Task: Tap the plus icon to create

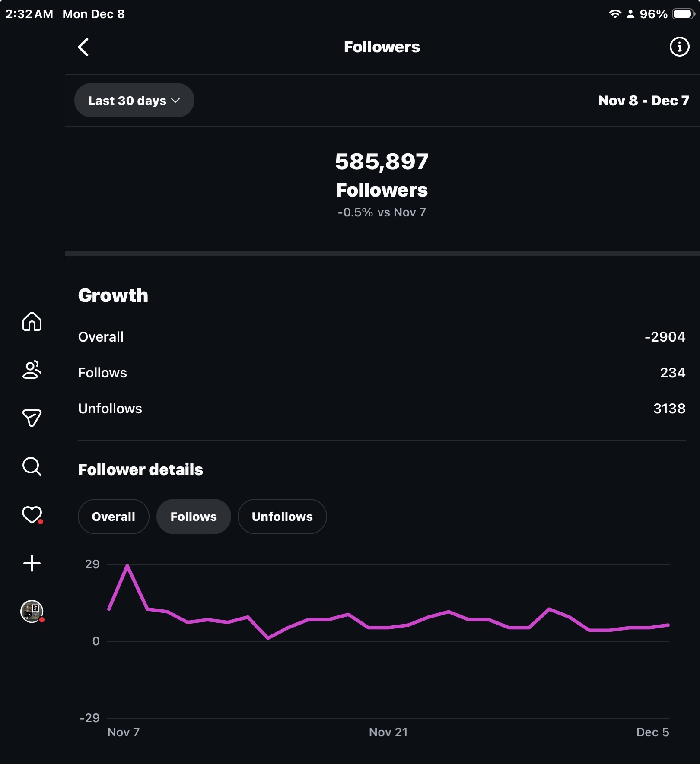Action: pyautogui.click(x=32, y=563)
